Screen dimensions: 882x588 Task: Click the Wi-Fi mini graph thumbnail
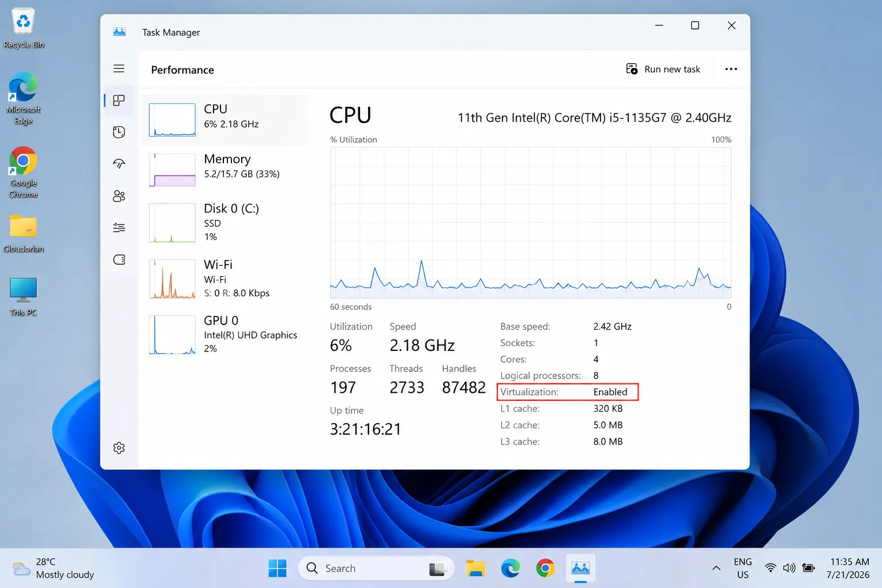click(x=172, y=278)
